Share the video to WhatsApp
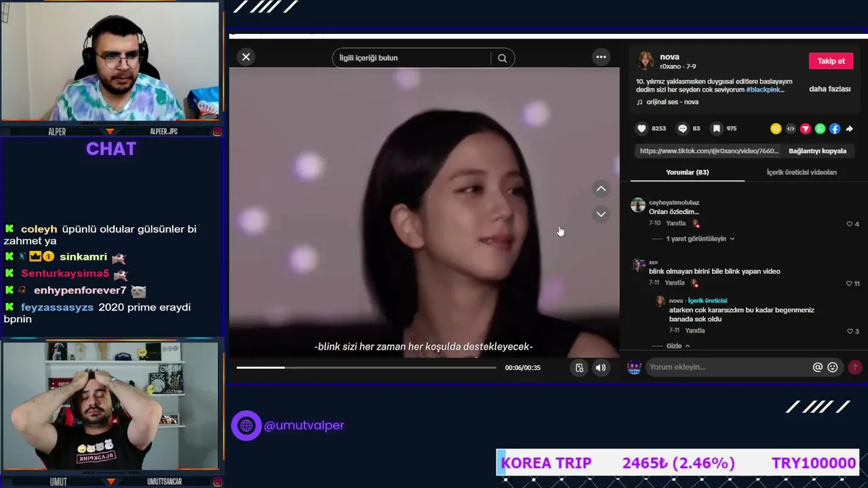 click(821, 129)
